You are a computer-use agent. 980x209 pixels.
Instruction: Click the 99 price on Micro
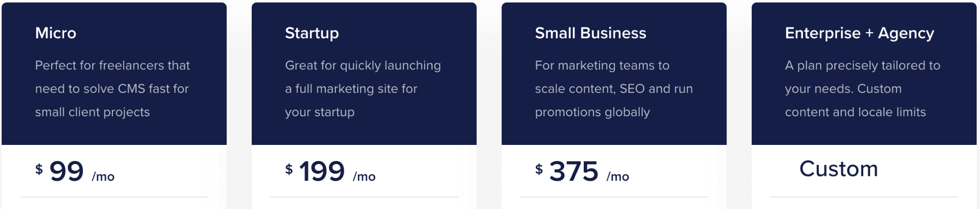point(67,171)
